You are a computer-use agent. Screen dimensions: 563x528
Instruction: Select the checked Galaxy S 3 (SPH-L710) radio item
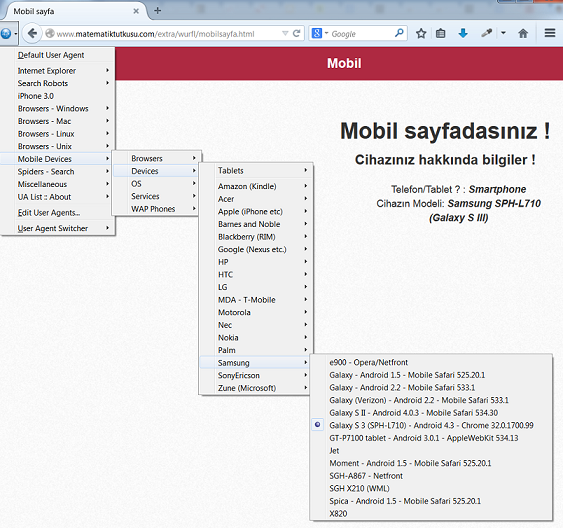[431, 425]
